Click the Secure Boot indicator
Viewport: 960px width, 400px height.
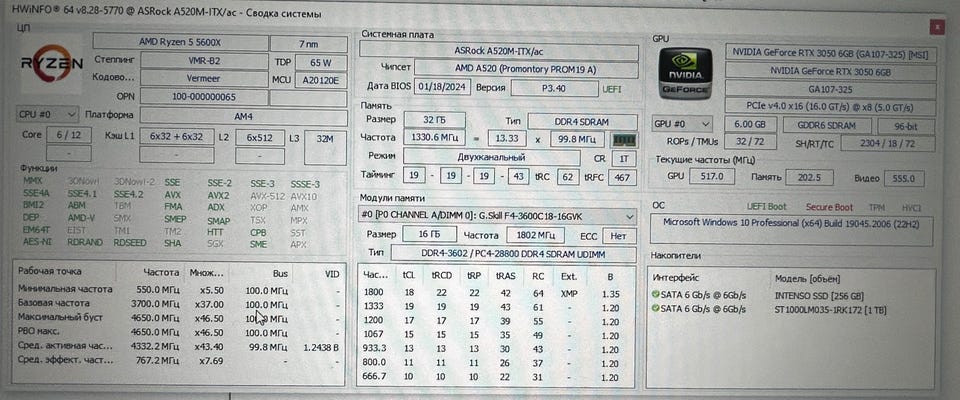[x=829, y=207]
